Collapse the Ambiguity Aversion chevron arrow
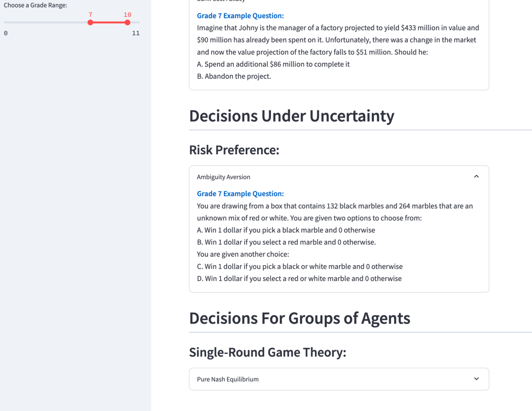The height and width of the screenshot is (411, 532). click(x=476, y=177)
